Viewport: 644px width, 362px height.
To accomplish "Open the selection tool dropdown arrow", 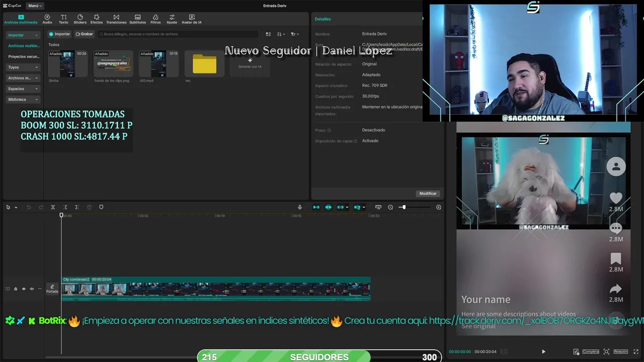I will 16,207.
